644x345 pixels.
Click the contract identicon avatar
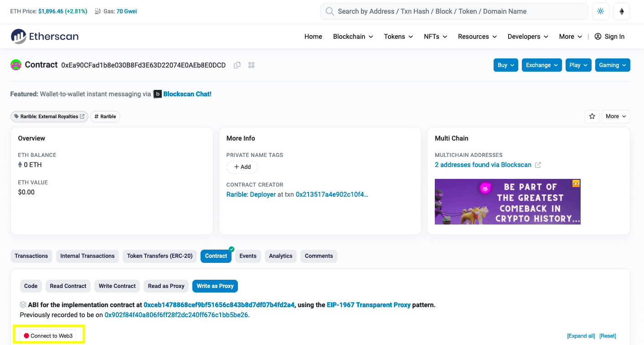tap(16, 65)
